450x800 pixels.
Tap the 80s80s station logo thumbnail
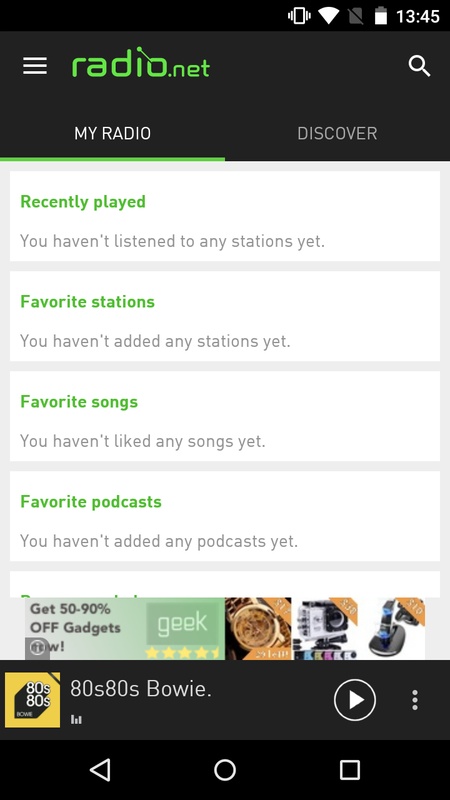tap(32, 700)
